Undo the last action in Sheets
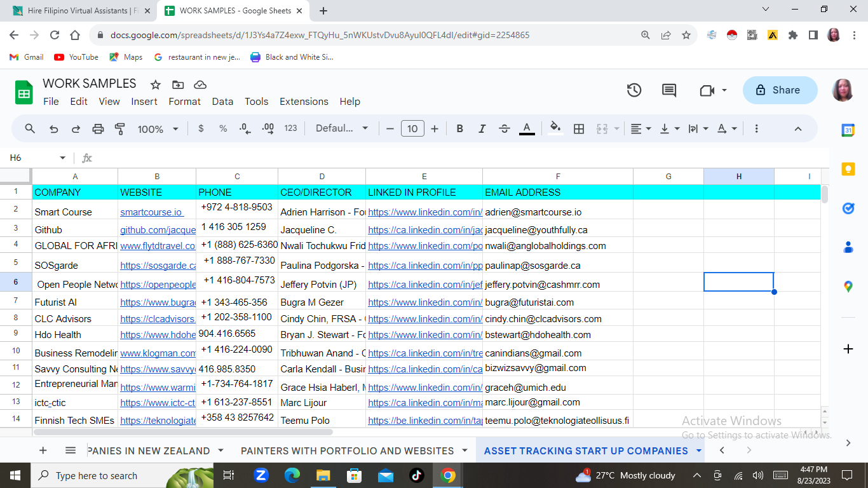 (x=53, y=128)
